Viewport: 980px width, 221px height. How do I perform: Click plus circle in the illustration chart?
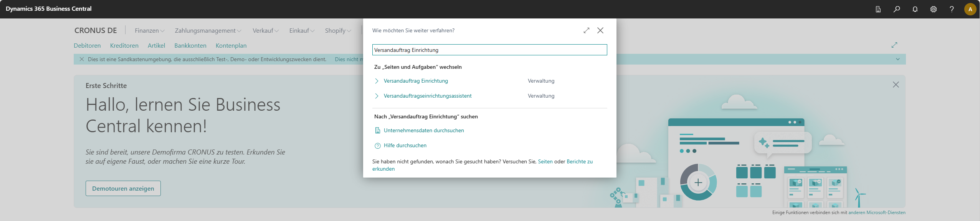click(x=698, y=183)
